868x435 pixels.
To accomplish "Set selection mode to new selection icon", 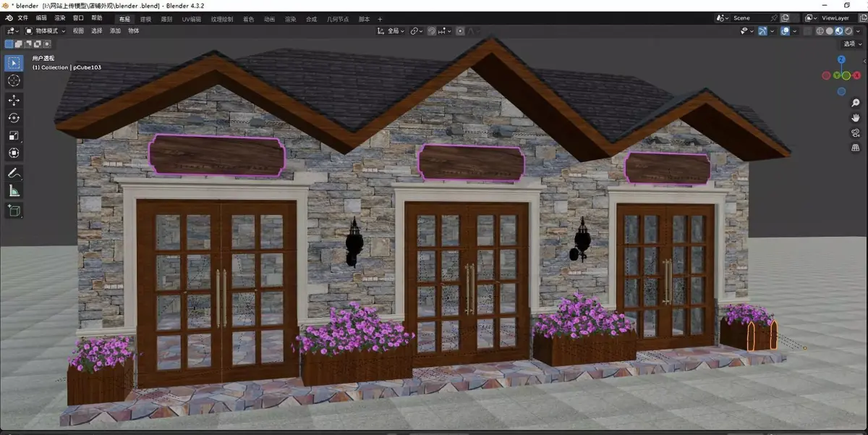I will tap(9, 43).
